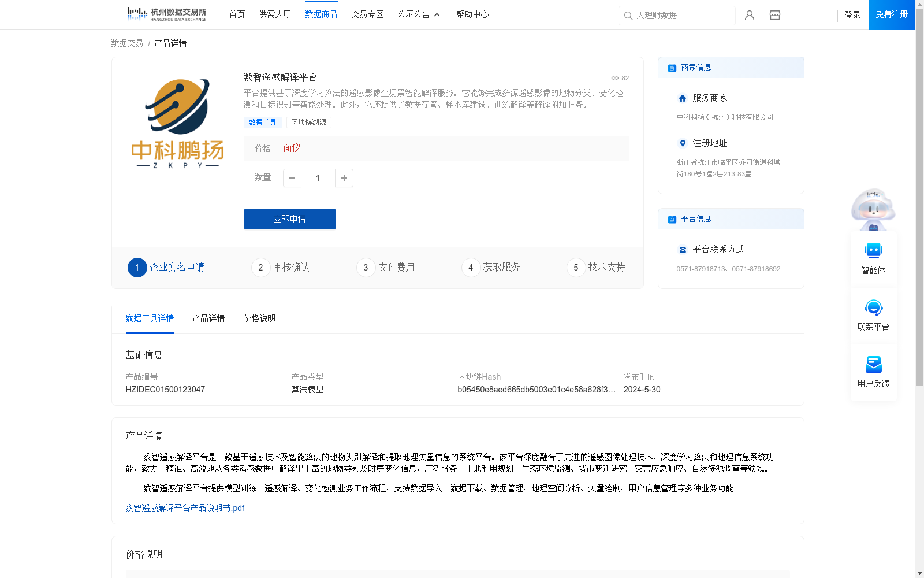
Task: Click step 5 技术支持
Action: tap(596, 268)
